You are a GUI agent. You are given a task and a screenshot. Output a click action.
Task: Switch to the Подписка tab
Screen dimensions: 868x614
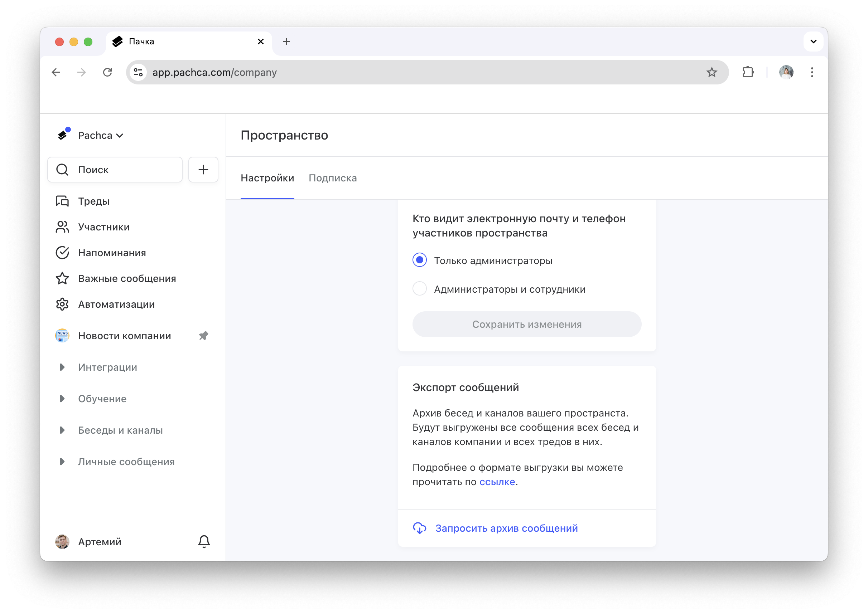(333, 178)
